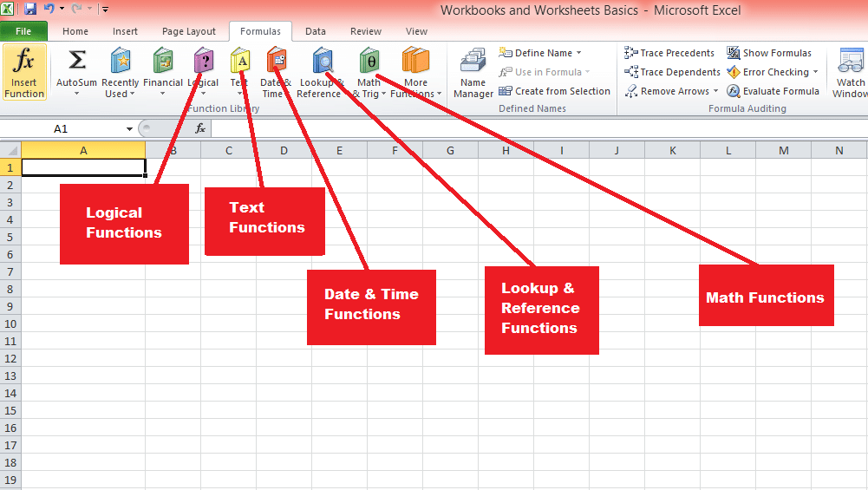Viewport: 868px width, 490px height.
Task: Expand Customize Quick Access Toolbar arrow
Action: tap(105, 9)
